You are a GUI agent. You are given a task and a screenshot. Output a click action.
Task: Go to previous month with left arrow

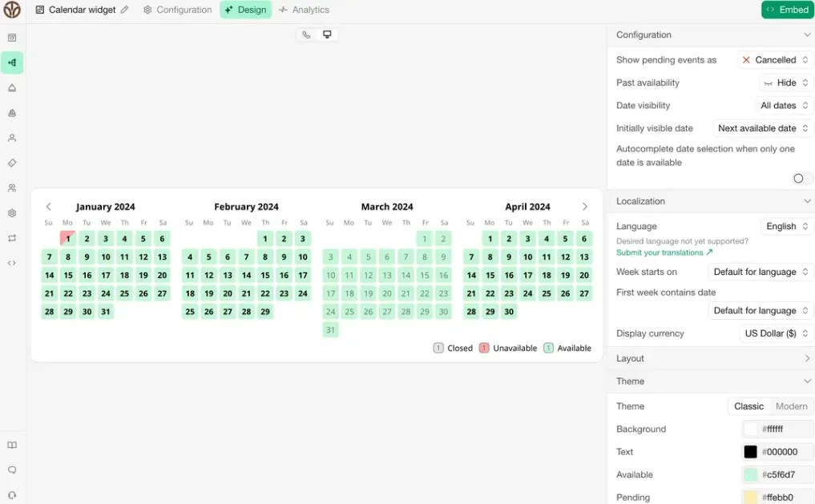[48, 207]
